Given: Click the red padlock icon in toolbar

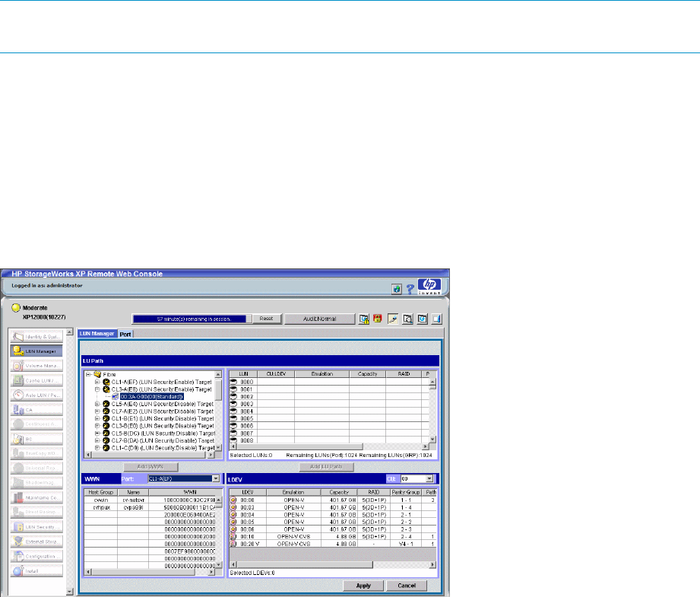Looking at the screenshot, I should click(x=378, y=319).
